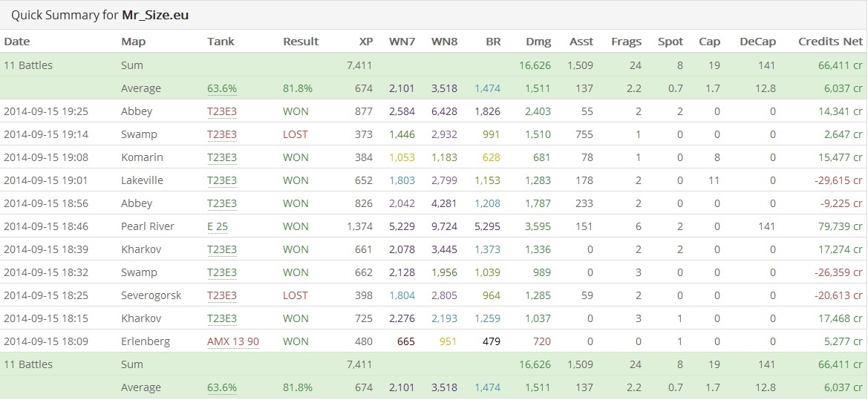Open the AMX 13 90 tank link
The image size is (868, 400).
233,341
